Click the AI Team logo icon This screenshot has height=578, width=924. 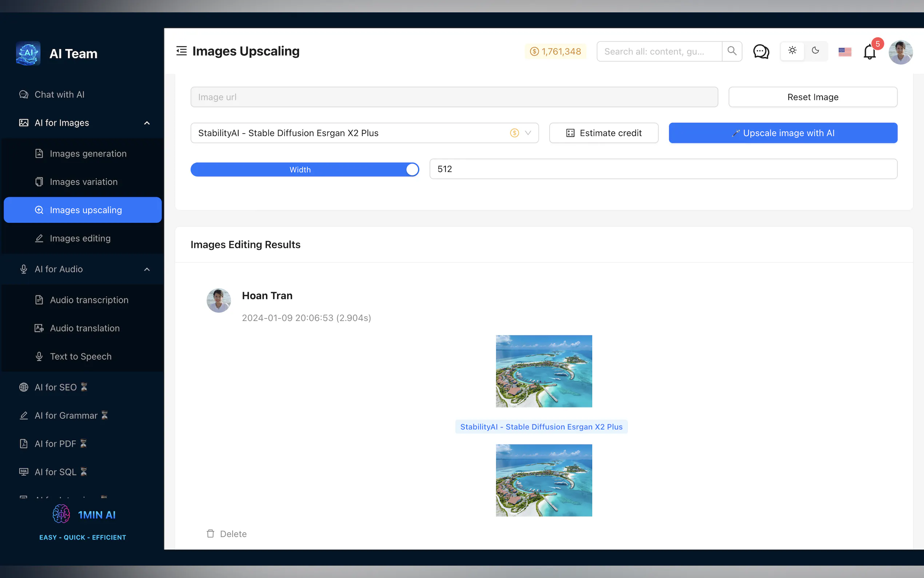[x=28, y=53]
